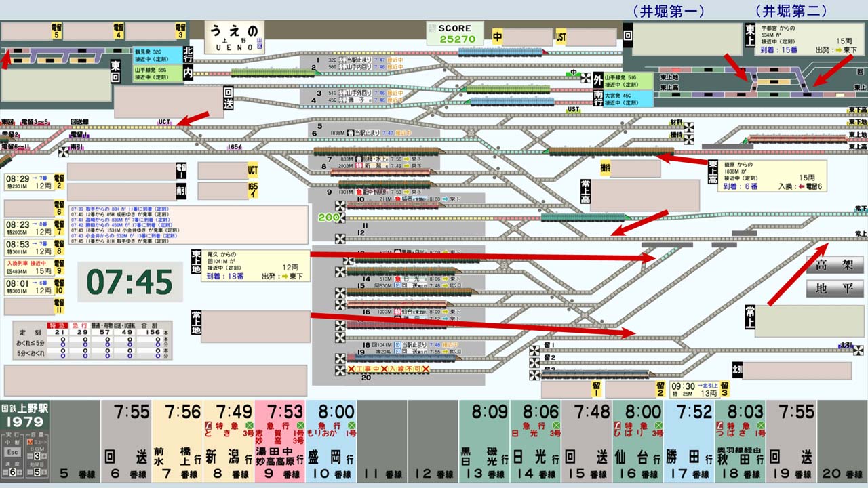Select the yellow 電留2 siding label
The height and width of the screenshot is (488, 868).
point(60,182)
